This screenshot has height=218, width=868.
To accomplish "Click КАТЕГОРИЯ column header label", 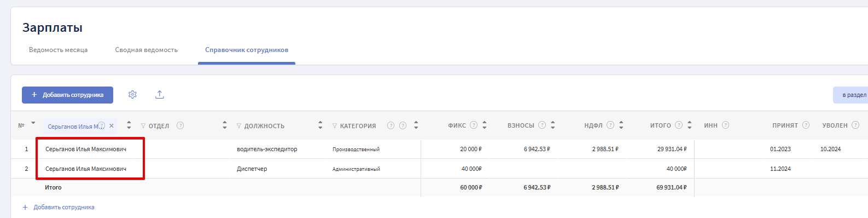I will click(358, 126).
